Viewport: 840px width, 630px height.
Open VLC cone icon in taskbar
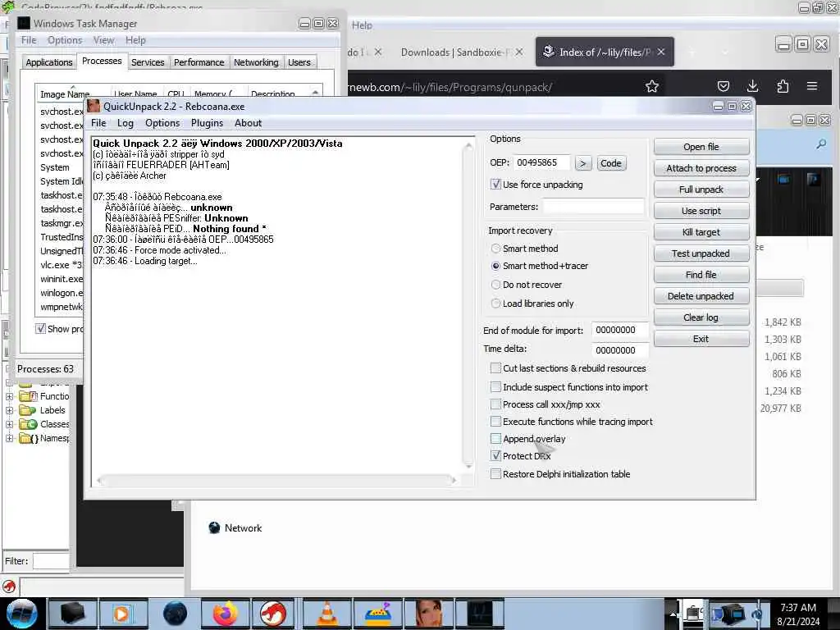327,614
